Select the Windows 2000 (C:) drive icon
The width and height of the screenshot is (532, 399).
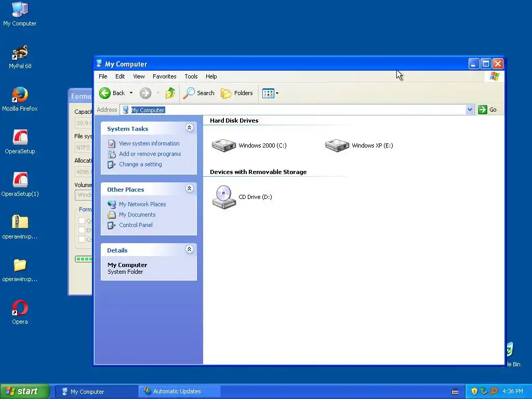(224, 145)
